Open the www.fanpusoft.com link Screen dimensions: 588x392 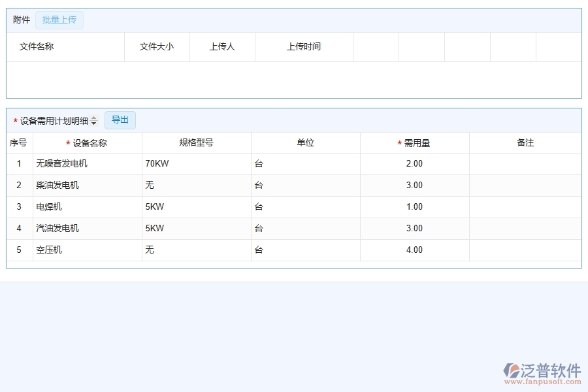coord(542,380)
